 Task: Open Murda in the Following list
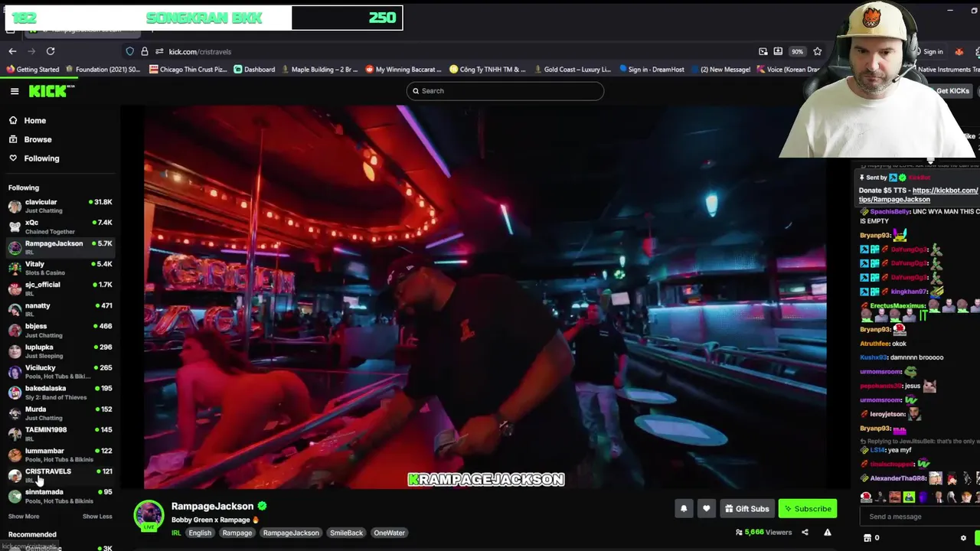point(60,413)
